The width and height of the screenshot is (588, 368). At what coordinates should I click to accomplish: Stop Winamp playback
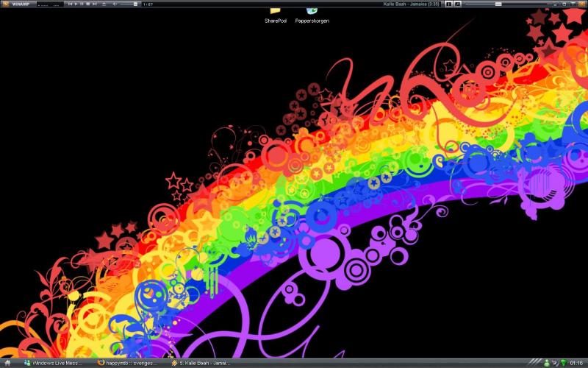88,4
